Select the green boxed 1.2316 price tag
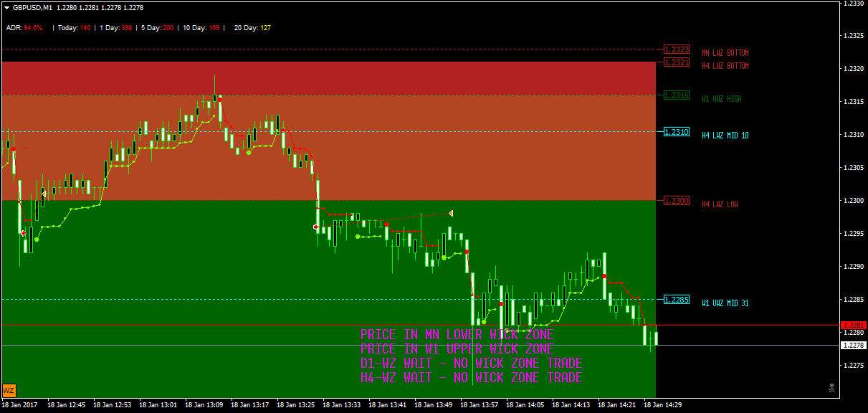This screenshot has height=413, width=868. (677, 95)
